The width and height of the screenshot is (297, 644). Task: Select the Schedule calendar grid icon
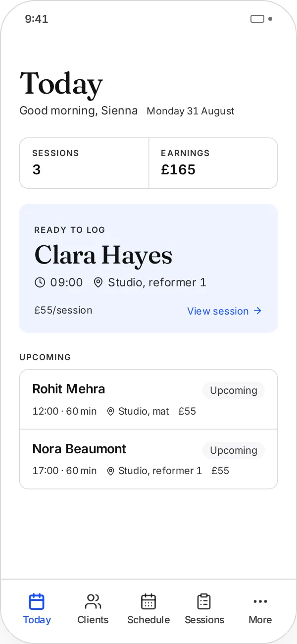point(148,601)
